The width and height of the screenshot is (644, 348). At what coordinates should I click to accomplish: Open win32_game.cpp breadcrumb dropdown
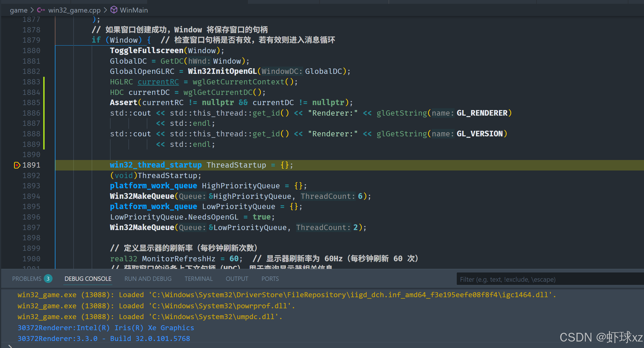point(74,10)
